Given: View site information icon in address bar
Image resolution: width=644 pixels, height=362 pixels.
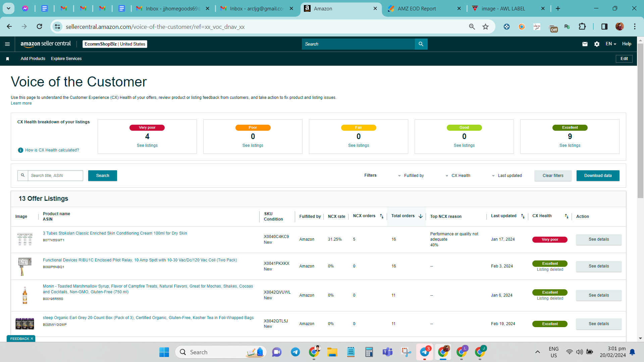Looking at the screenshot, I should click(x=58, y=26).
